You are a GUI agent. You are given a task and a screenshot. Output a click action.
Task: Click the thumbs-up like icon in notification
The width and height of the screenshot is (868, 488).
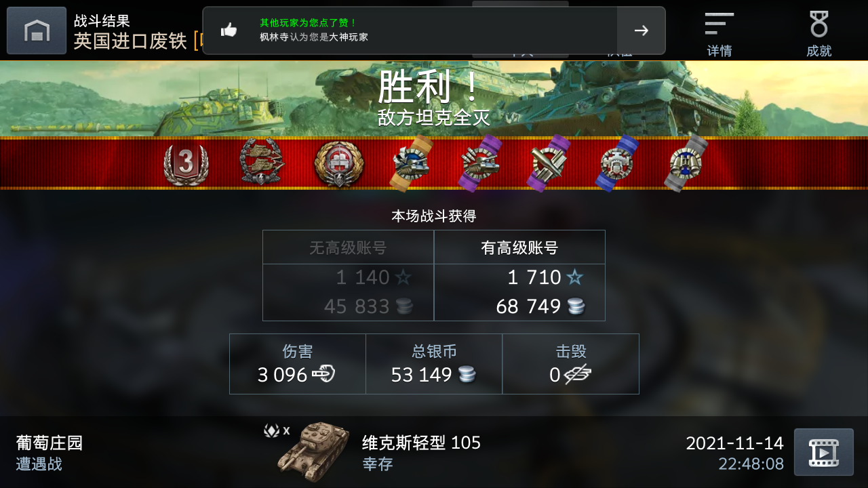229,30
